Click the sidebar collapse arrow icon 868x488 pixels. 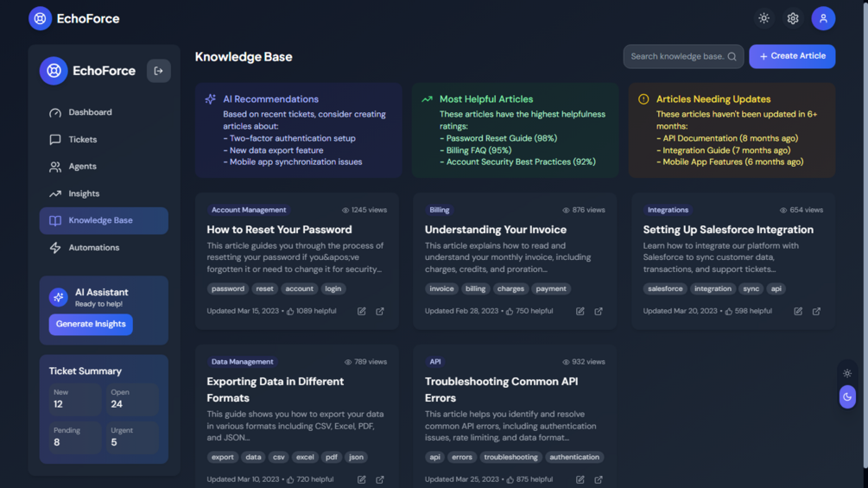158,71
